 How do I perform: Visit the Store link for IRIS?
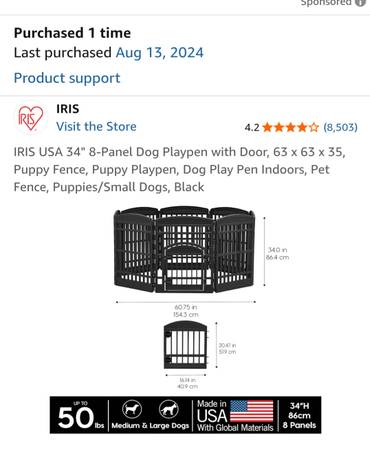click(96, 126)
